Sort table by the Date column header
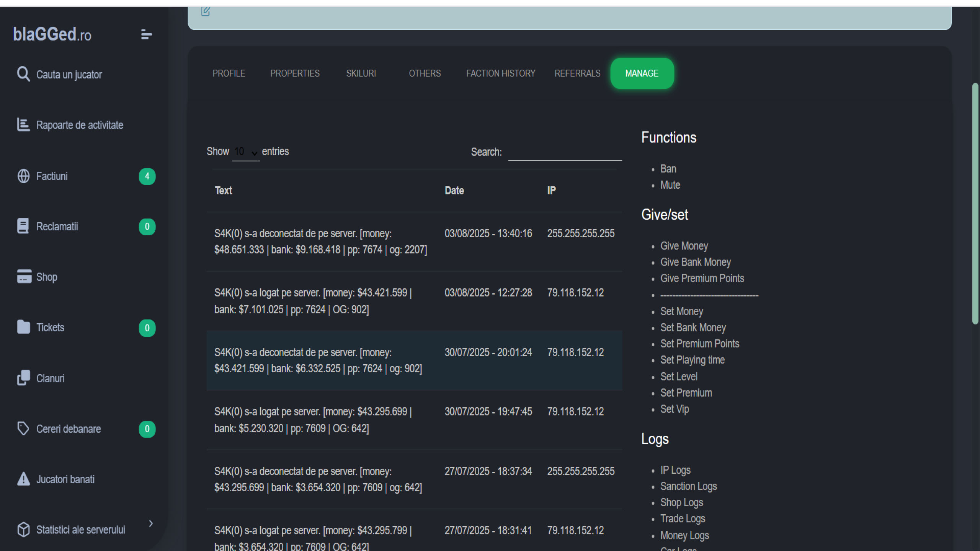Image resolution: width=980 pixels, height=551 pixels. (454, 191)
